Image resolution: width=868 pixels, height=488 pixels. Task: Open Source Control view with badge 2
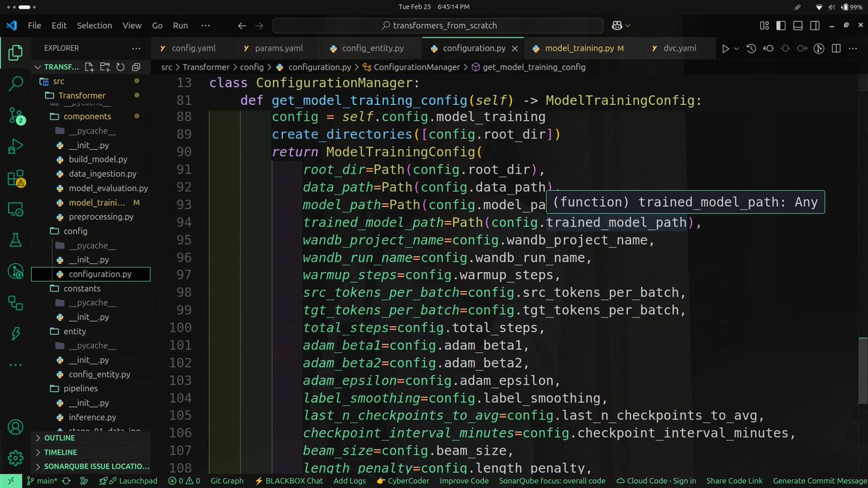(15, 115)
